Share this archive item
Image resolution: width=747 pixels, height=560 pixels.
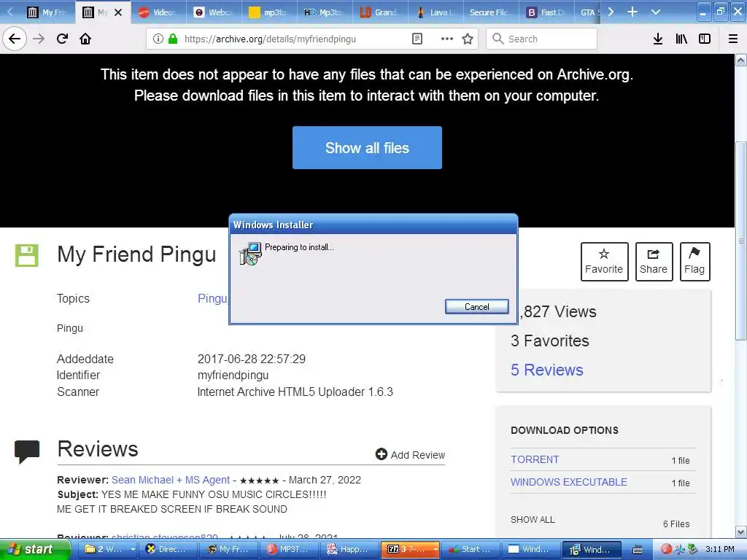click(x=654, y=262)
